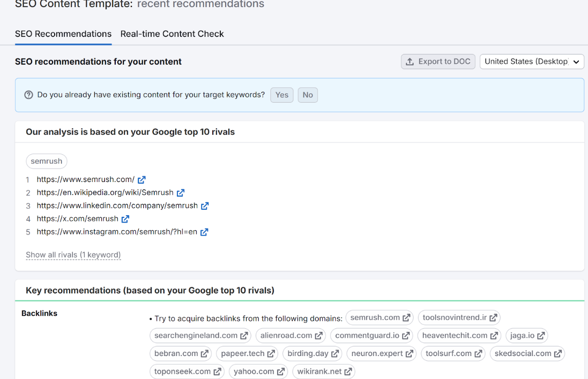Select the SEO Recommendations tab

click(x=63, y=34)
